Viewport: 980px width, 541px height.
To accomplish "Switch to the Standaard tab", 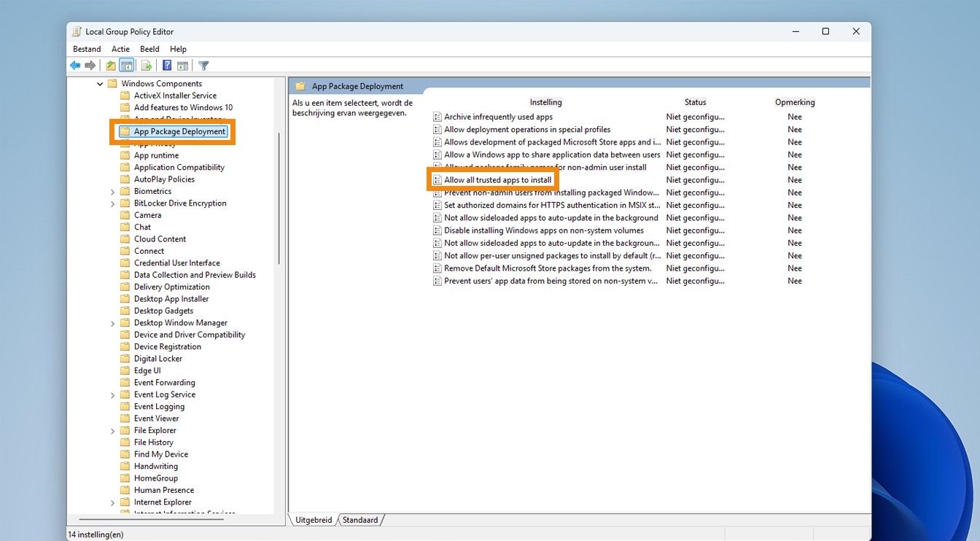I will point(360,520).
